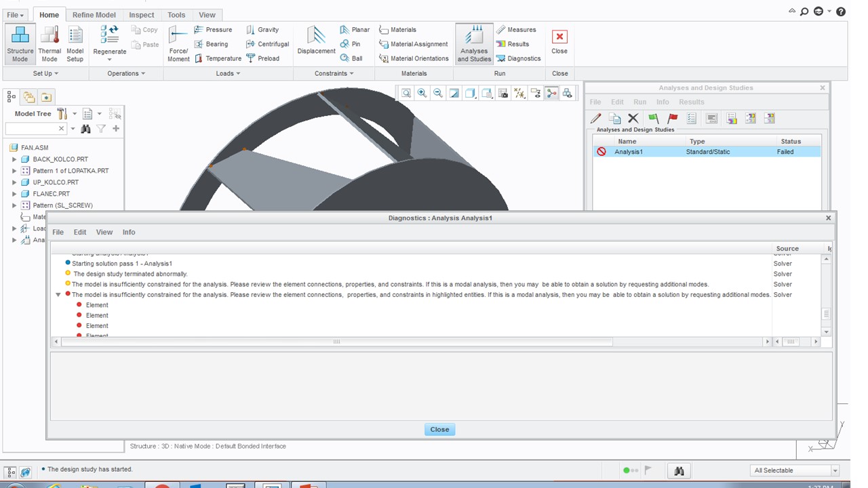
Task: Add a Centrifugal load
Action: (x=267, y=44)
